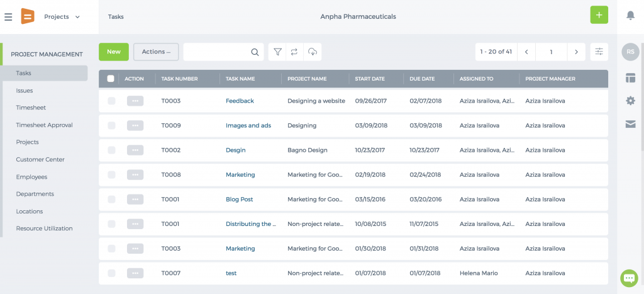Click the settings gear in right sidebar
644x294 pixels.
[x=630, y=100]
